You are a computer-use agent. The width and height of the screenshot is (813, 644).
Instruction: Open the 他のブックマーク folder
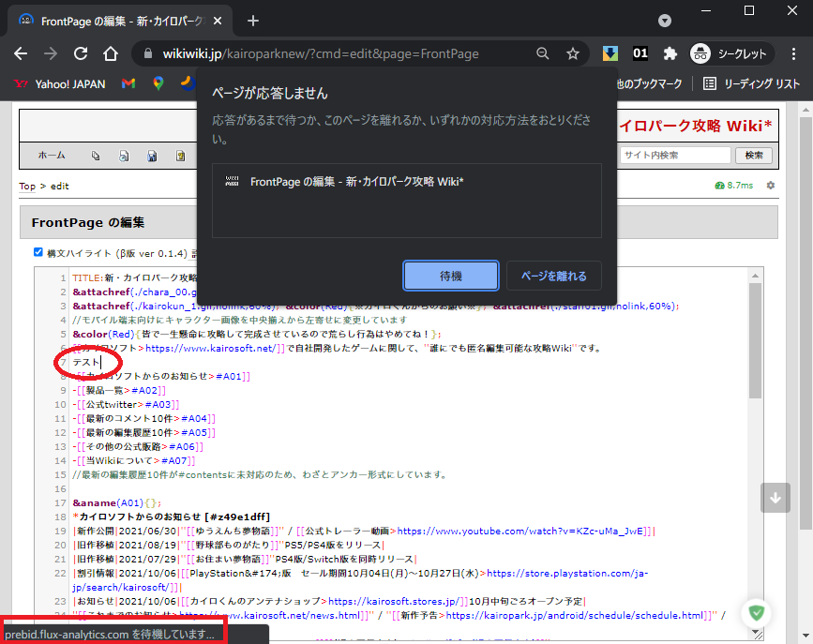pos(649,84)
